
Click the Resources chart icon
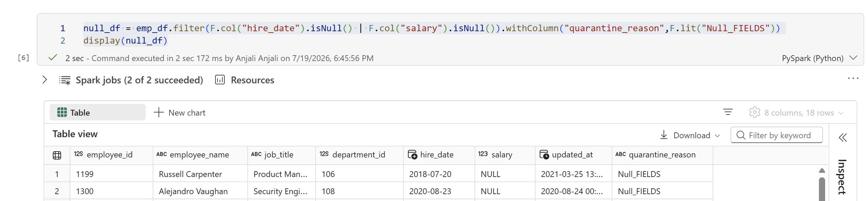[x=220, y=80]
